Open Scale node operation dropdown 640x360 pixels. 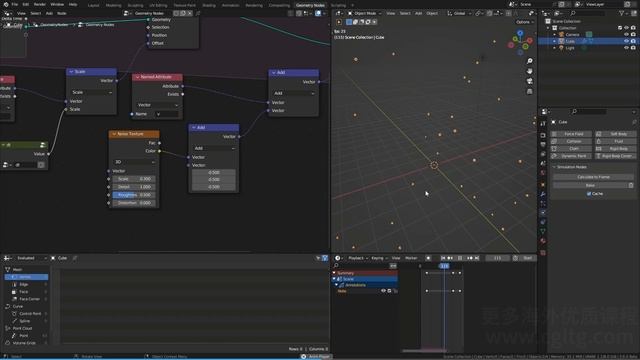pyautogui.click(x=91, y=93)
